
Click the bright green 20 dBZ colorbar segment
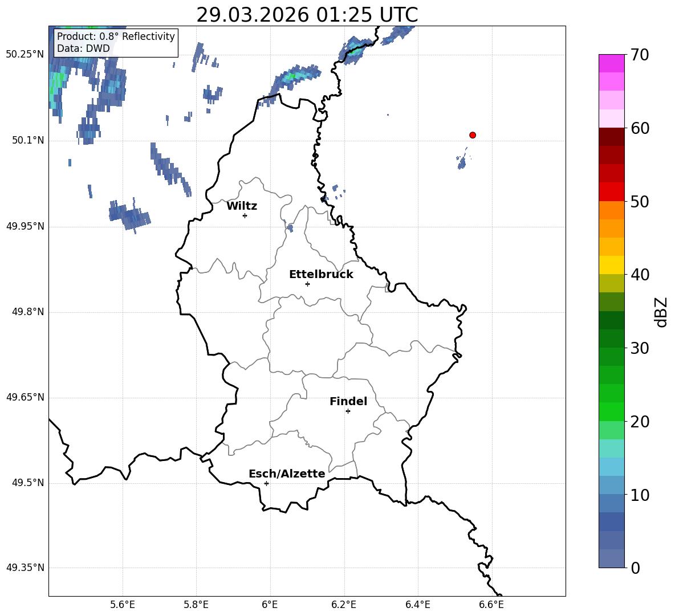611,411
